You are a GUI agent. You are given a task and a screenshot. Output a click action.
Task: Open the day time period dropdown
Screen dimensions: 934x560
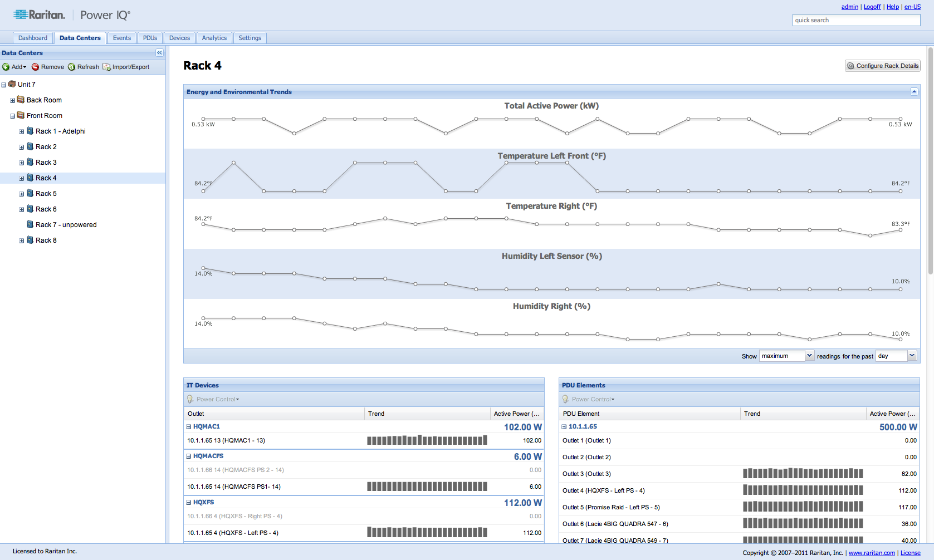[x=912, y=356]
